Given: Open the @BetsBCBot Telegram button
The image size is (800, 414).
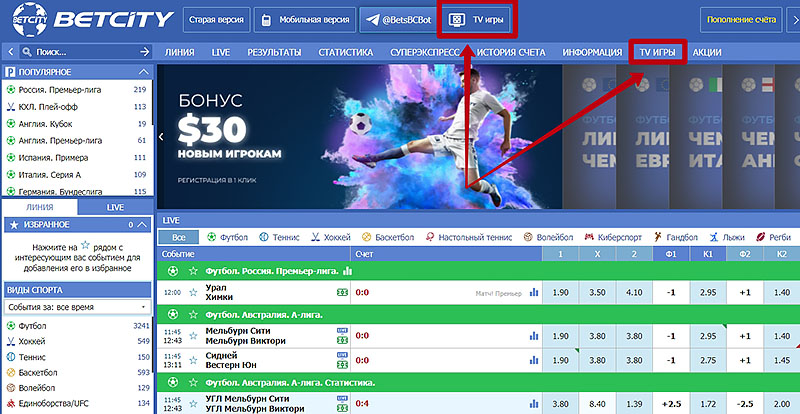Looking at the screenshot, I should pos(398,20).
